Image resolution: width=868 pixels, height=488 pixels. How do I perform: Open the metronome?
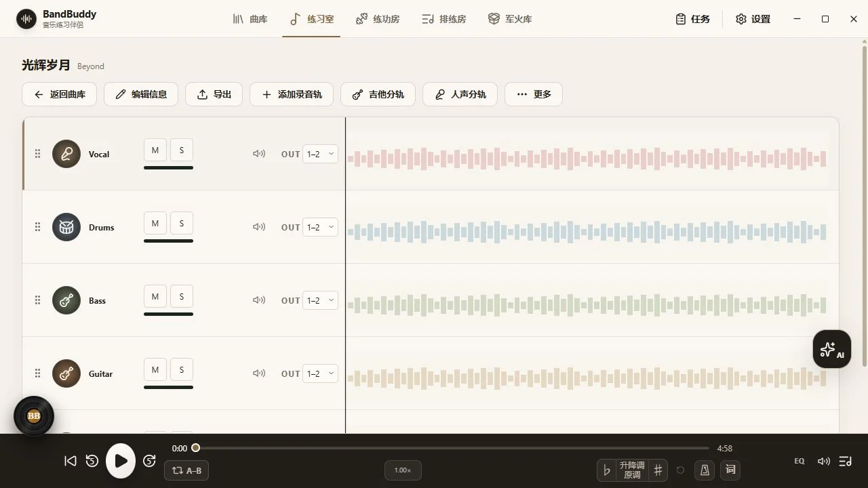click(705, 470)
